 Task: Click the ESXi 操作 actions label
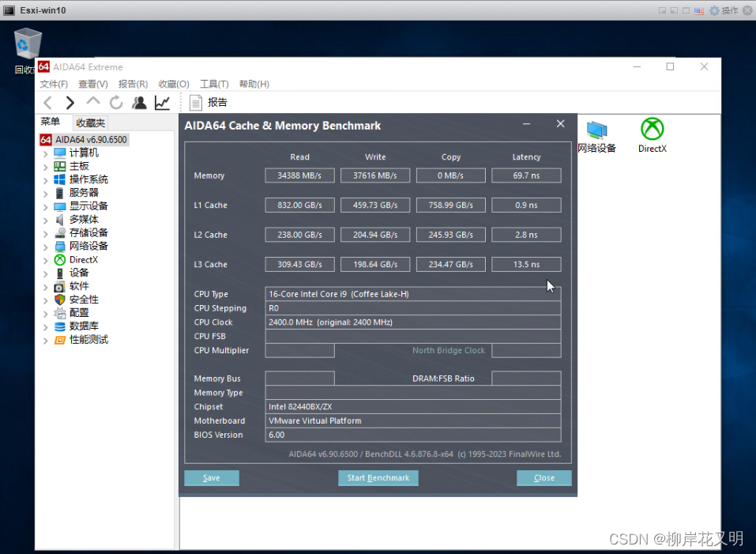(x=729, y=10)
